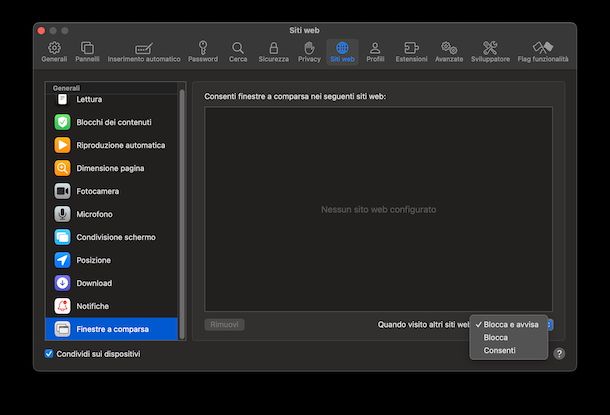Switch to the Password key icon tab
The height and width of the screenshot is (415, 610).
point(202,51)
